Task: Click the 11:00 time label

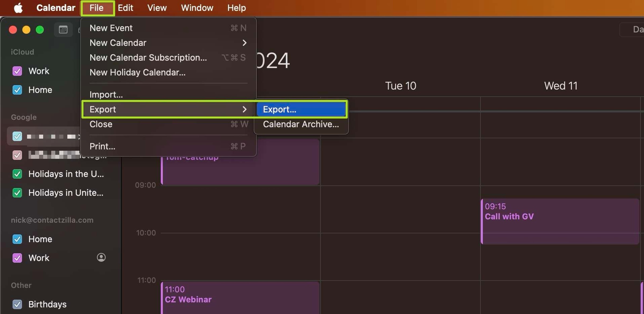Action: pos(147,280)
